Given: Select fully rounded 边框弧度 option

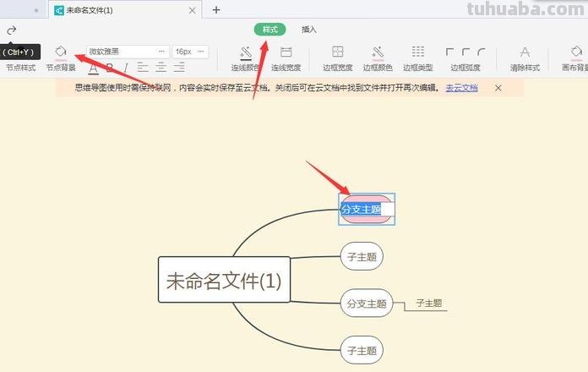Looking at the screenshot, I should [x=482, y=52].
